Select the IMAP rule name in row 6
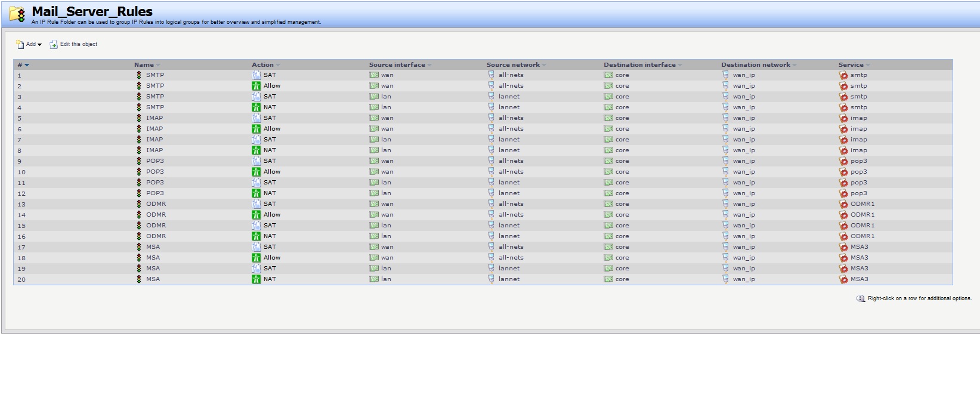This screenshot has height=407, width=980. click(x=154, y=129)
